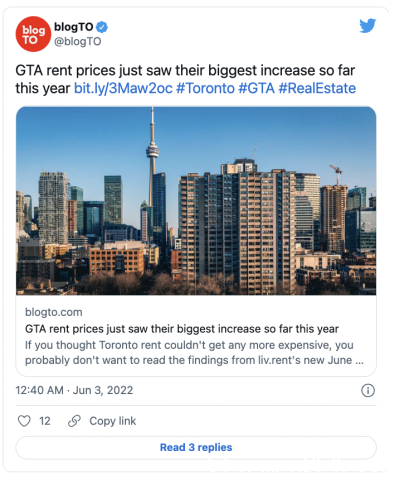Click the article description snippet
This screenshot has height=480, width=399.
tap(194, 353)
